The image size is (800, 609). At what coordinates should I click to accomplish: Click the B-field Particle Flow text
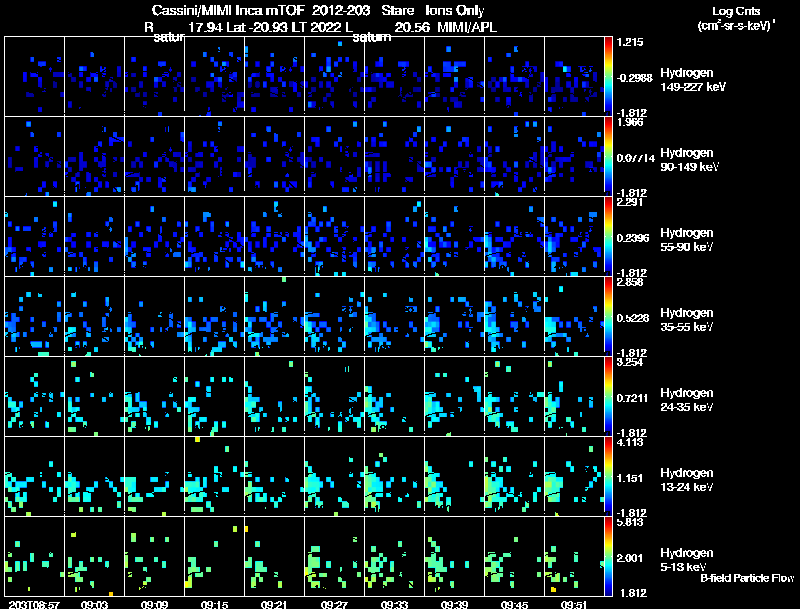(x=747, y=578)
